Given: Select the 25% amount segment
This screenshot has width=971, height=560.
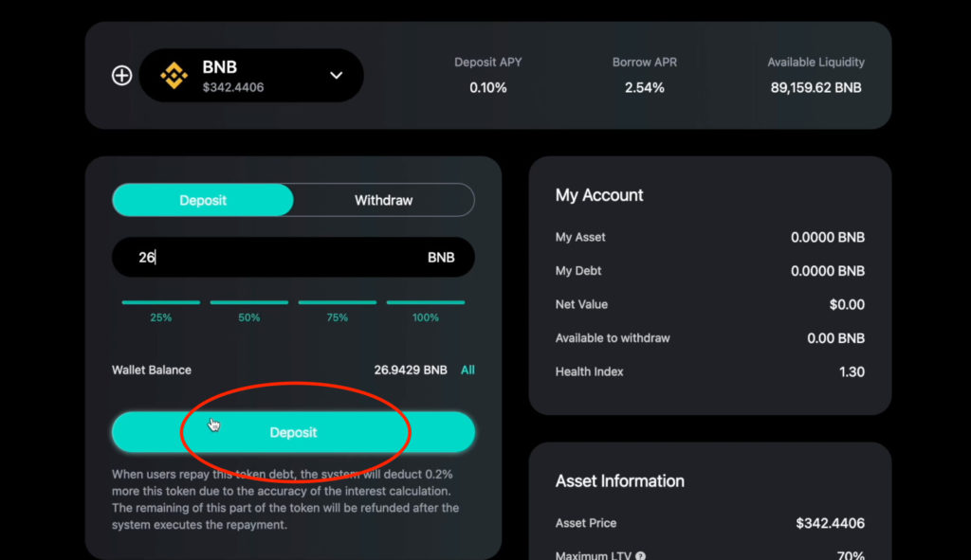Looking at the screenshot, I should point(161,310).
